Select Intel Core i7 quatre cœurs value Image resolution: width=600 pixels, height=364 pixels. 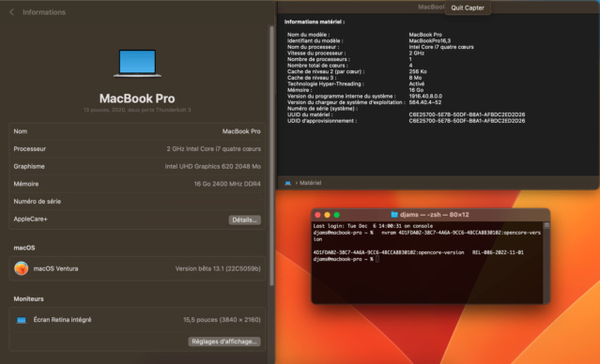(441, 47)
